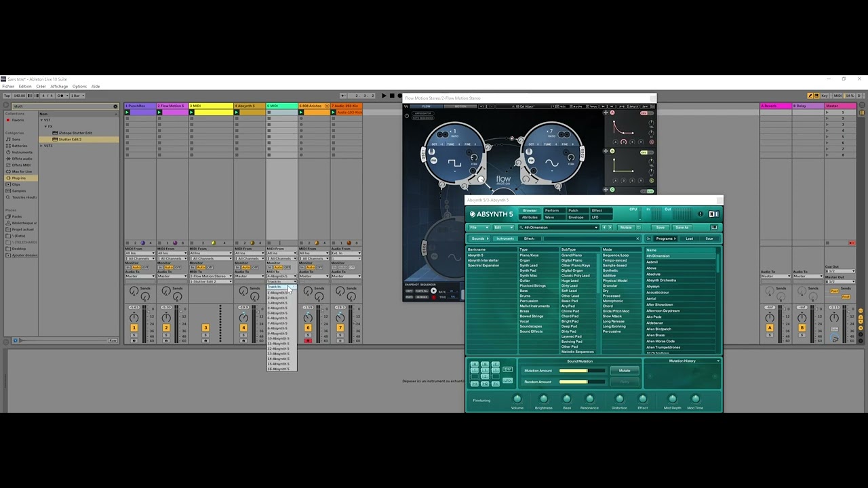Select the Effets MIDI browser category

[20, 165]
